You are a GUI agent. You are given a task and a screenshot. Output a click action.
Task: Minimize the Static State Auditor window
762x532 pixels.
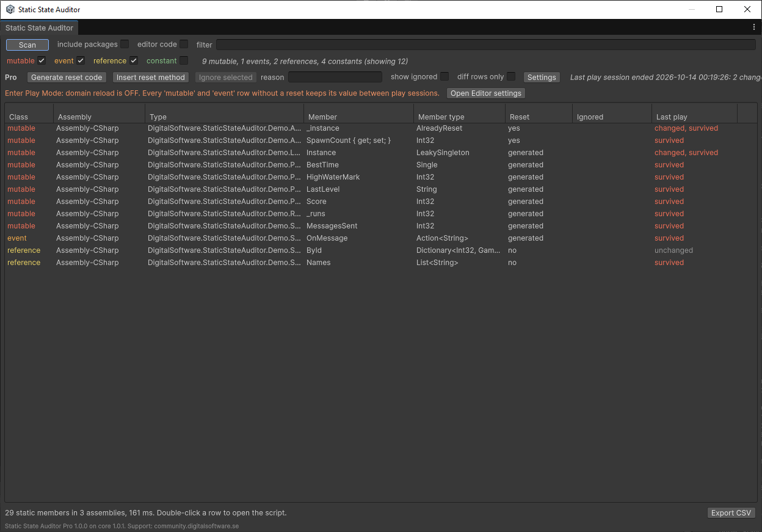[691, 9]
